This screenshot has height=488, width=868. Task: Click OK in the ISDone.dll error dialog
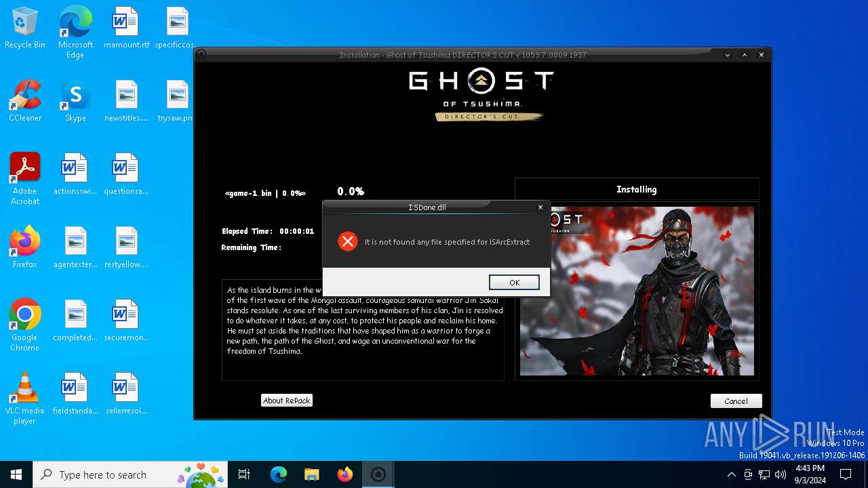514,283
